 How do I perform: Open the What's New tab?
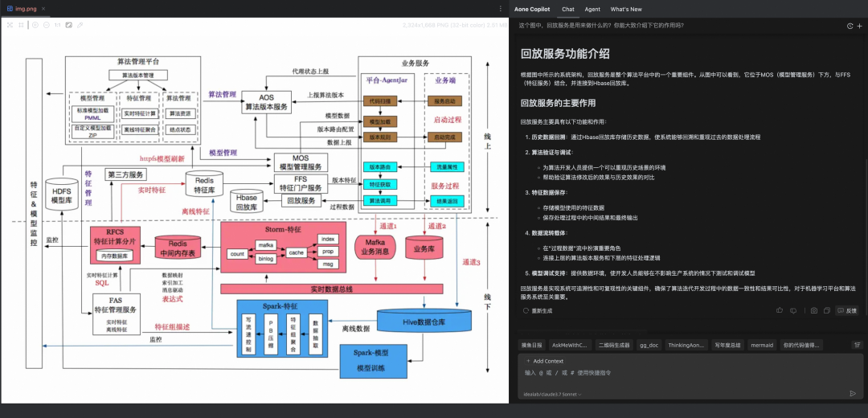[626, 9]
